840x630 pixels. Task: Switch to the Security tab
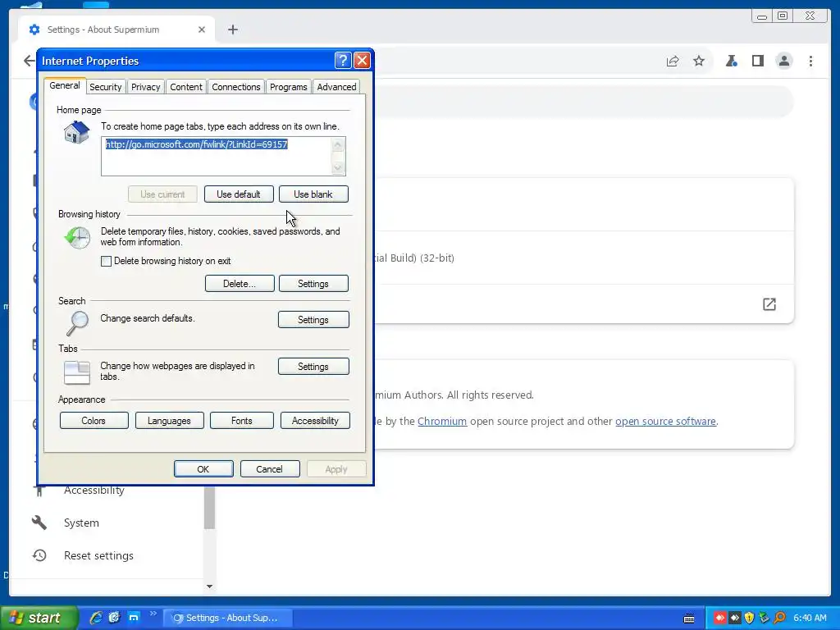(x=106, y=87)
